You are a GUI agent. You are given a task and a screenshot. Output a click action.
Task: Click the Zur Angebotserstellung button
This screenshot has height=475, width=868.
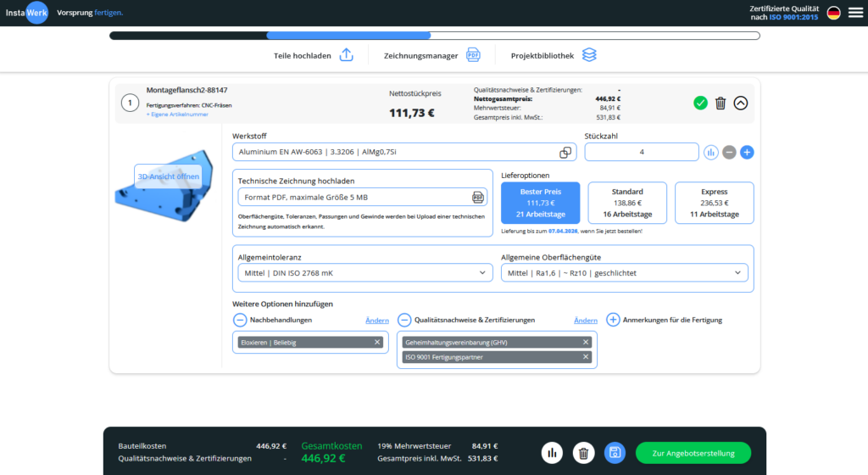pyautogui.click(x=693, y=453)
